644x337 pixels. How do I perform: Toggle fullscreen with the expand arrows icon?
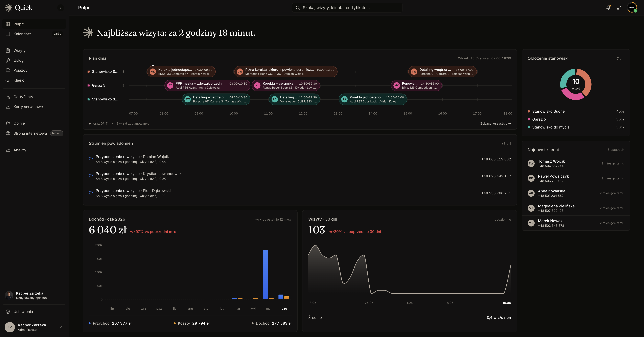(619, 8)
